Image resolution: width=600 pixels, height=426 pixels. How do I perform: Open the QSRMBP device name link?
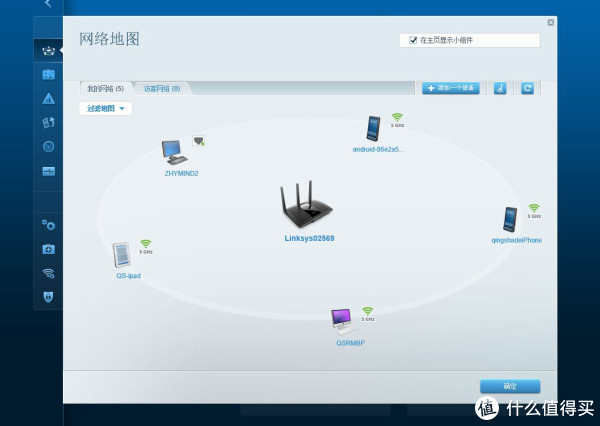(351, 343)
